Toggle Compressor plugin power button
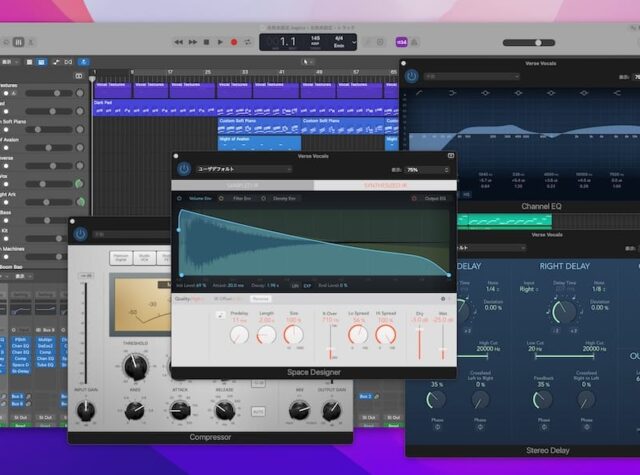The height and width of the screenshot is (475, 640). pyautogui.click(x=80, y=234)
